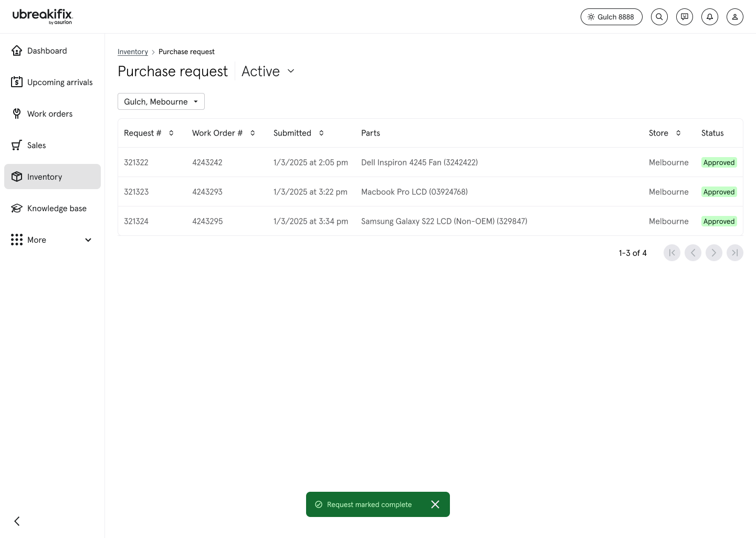Viewport: 756px width, 538px height.
Task: Click work order 4243242
Action: [207, 162]
